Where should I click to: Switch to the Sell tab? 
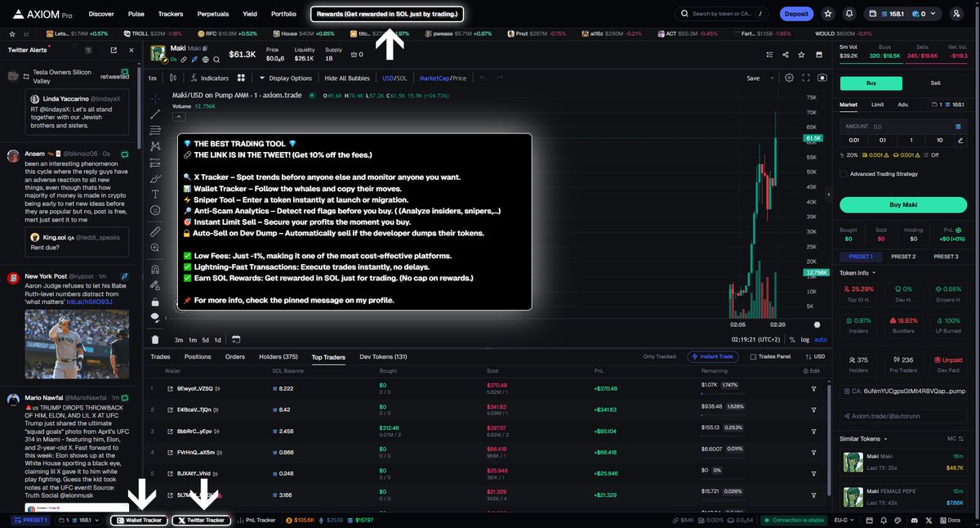point(936,83)
